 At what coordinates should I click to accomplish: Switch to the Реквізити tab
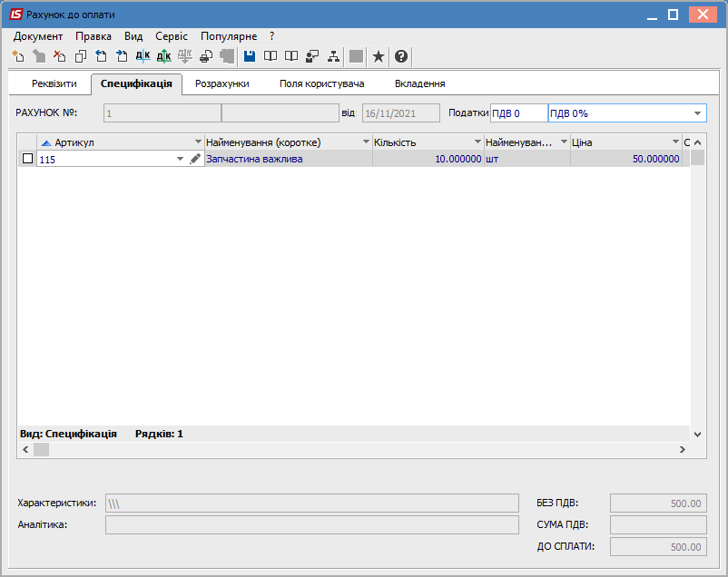[54, 84]
